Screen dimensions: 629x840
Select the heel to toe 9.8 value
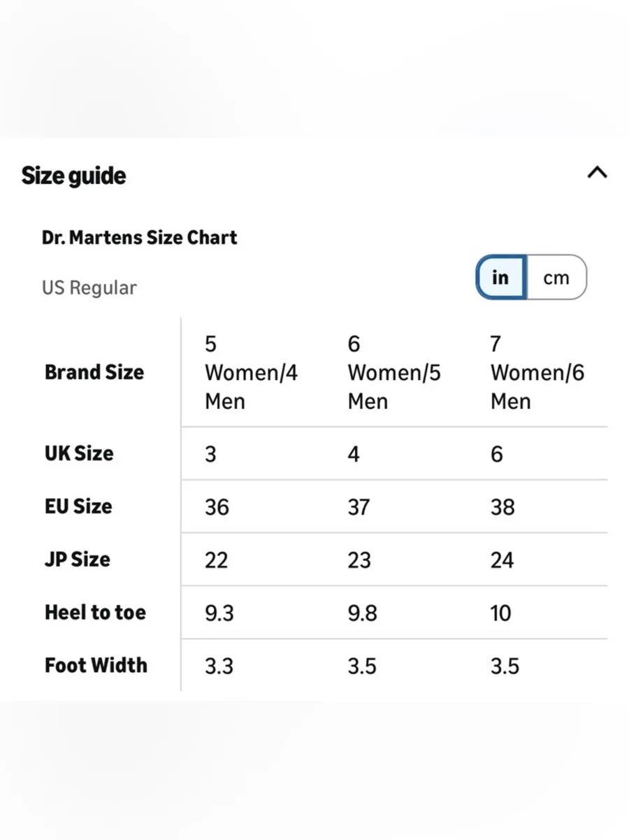(x=362, y=613)
